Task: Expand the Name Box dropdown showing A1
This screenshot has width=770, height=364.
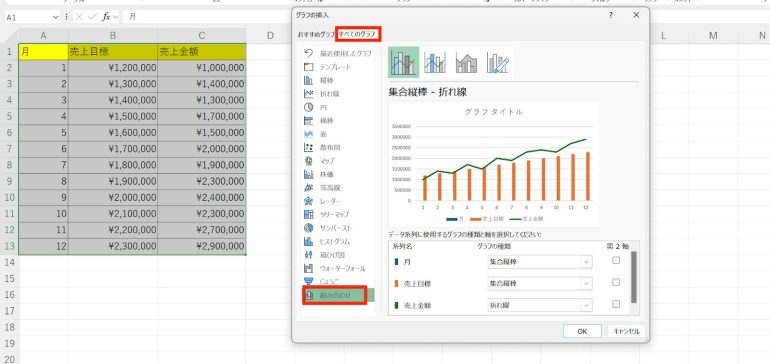Action: pos(55,17)
